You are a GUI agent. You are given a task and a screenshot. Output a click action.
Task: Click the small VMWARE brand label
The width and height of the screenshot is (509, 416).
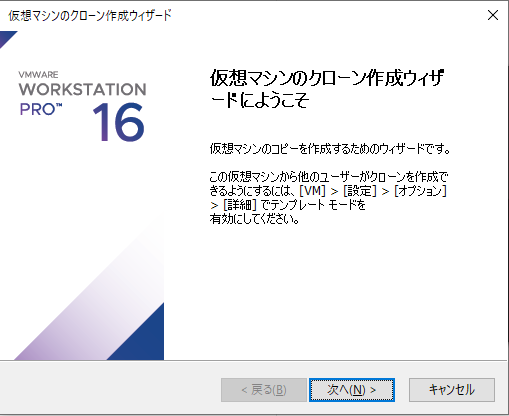coord(38,74)
